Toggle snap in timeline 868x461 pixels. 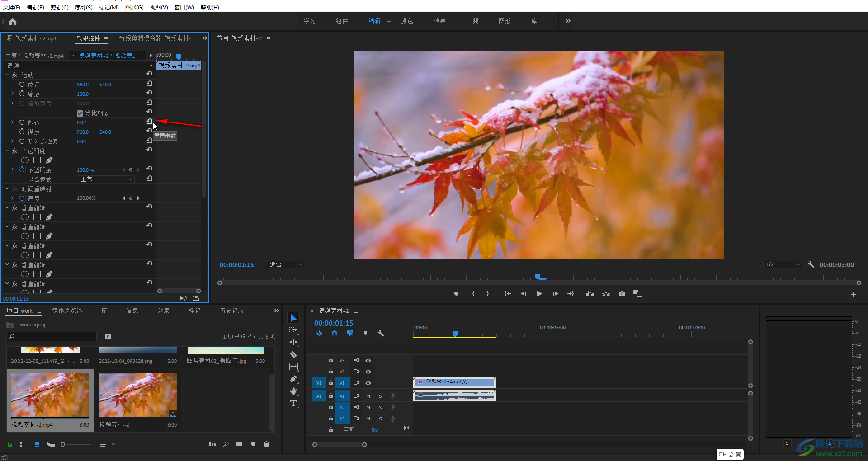(x=335, y=333)
